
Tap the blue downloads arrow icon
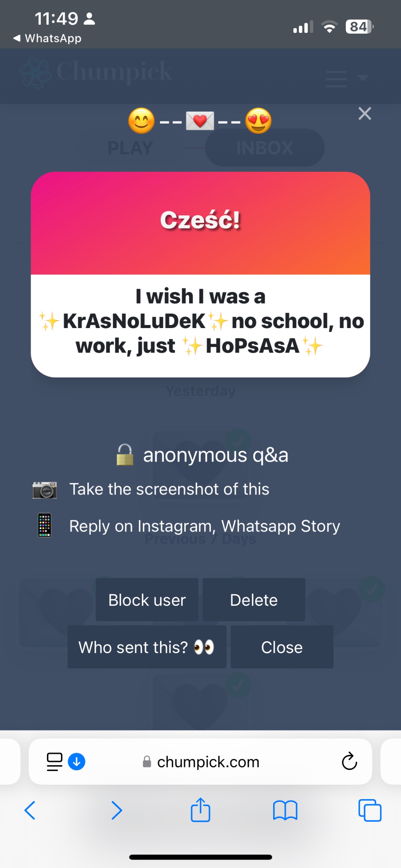(x=76, y=762)
